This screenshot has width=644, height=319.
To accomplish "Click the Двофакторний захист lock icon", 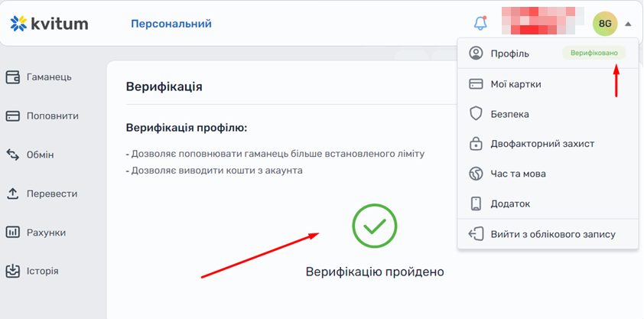I will coord(476,144).
